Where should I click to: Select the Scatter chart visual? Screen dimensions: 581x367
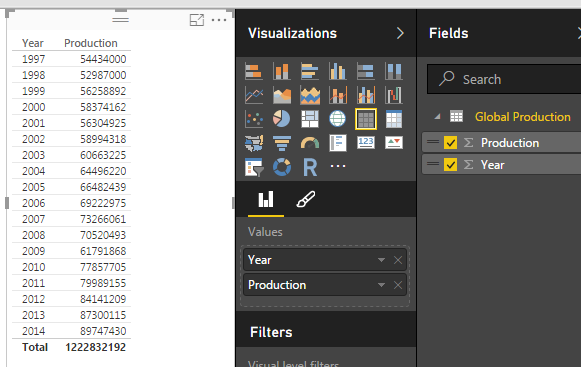click(x=254, y=119)
